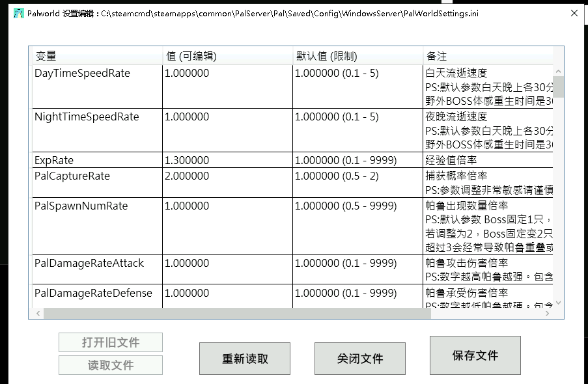Edit the DayTimeSpeedRate value cell

[x=228, y=87]
